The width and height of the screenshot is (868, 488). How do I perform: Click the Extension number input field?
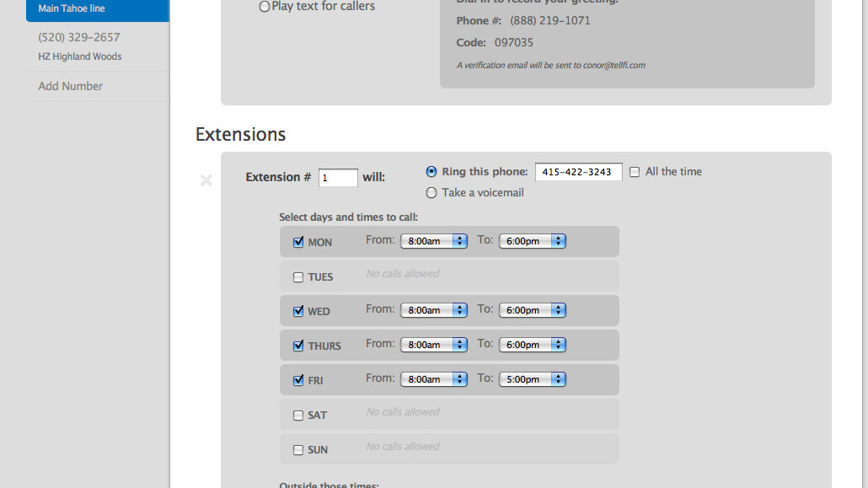click(338, 178)
